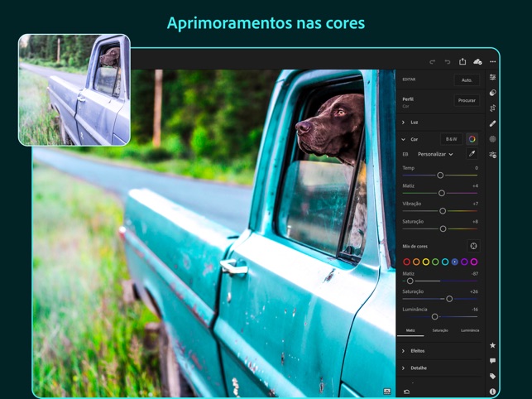Click the 'Mix de cores' label
The width and height of the screenshot is (532, 399).
(x=415, y=246)
